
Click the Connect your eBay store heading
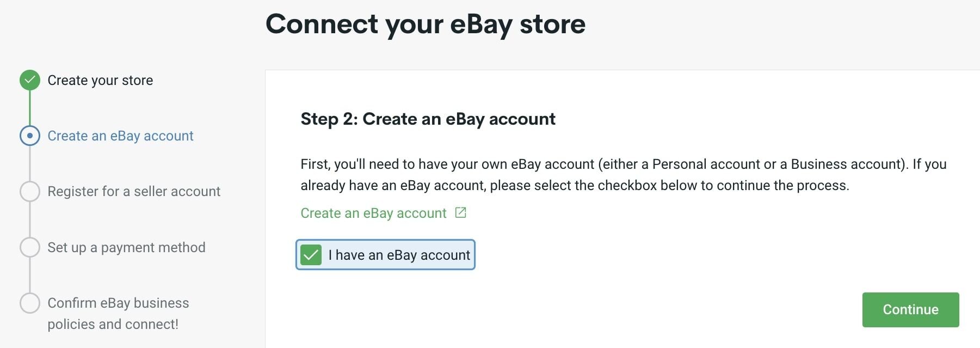[x=426, y=24]
